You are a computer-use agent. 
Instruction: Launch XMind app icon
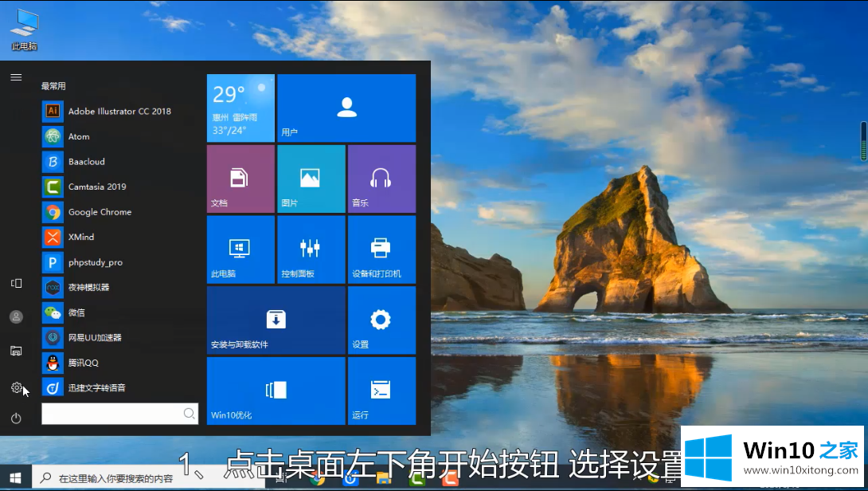point(53,237)
